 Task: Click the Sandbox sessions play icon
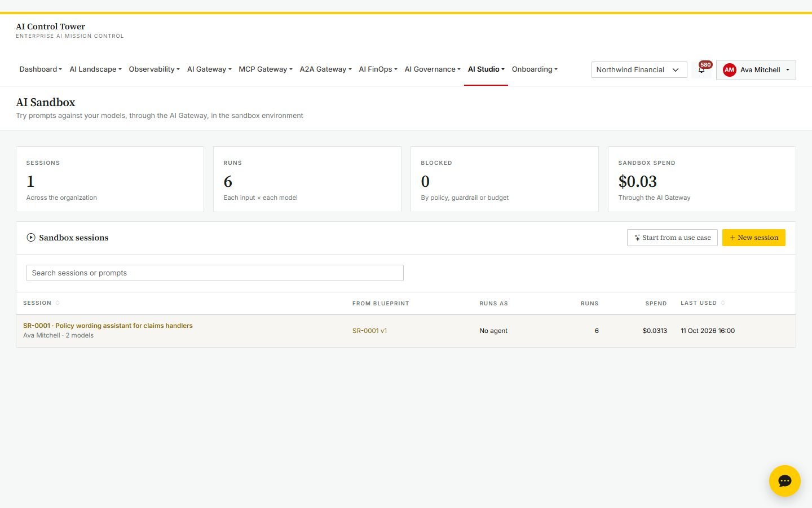(31, 238)
